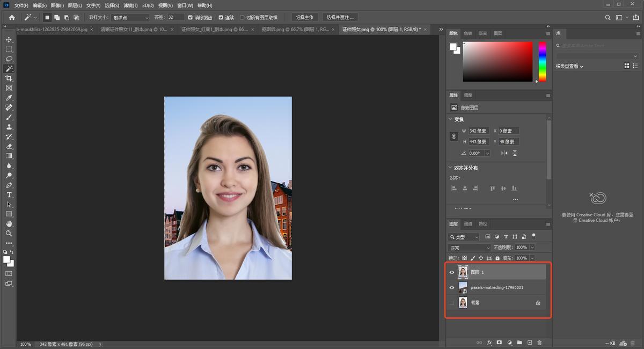Click the rainbow hue slider in the color panel

point(542,62)
